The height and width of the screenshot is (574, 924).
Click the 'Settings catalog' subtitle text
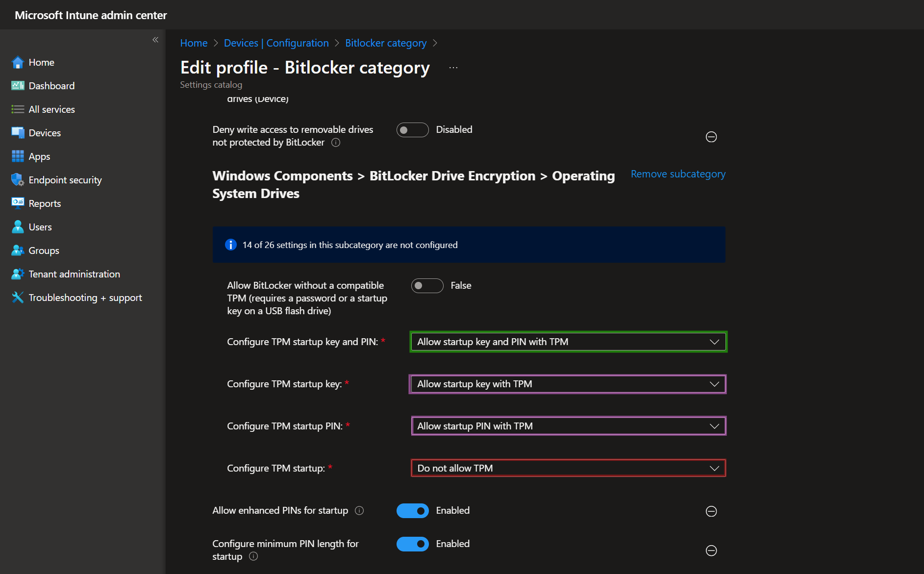[x=211, y=85]
